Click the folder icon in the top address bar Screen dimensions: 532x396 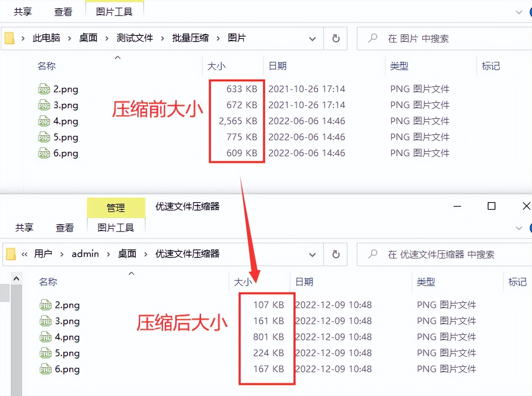pos(10,38)
